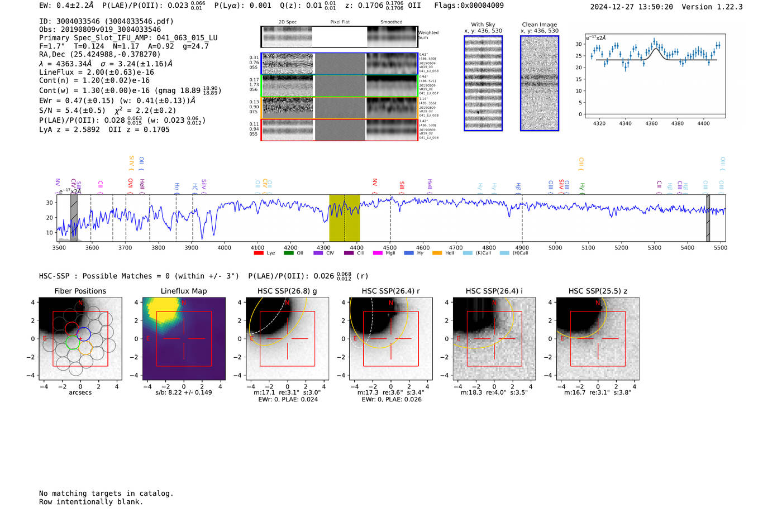Click the green fiber circle in Fiber Positions

click(x=73, y=342)
